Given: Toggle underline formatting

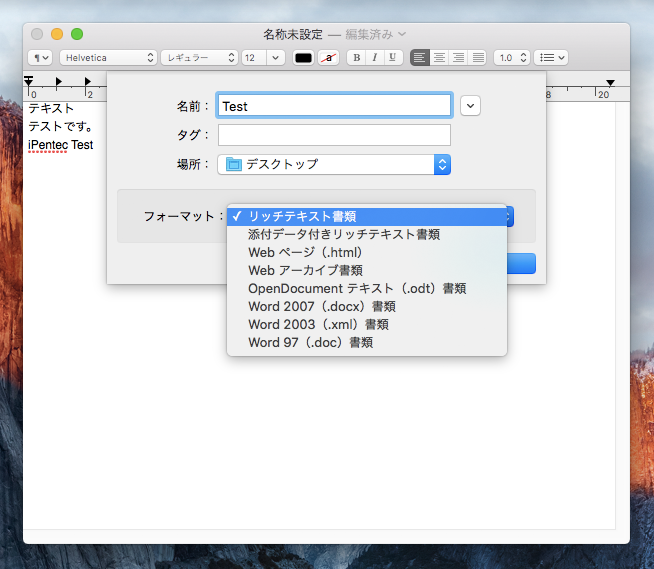Looking at the screenshot, I should (392, 58).
